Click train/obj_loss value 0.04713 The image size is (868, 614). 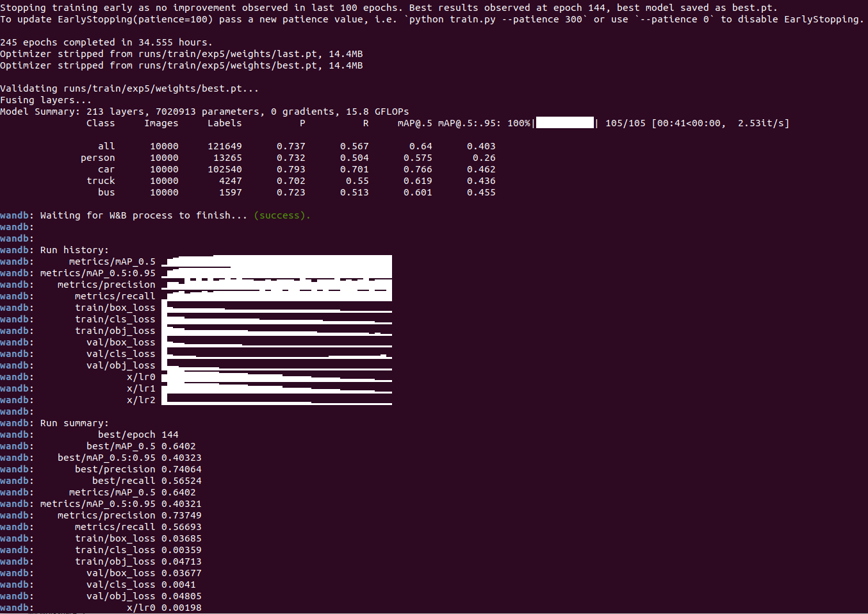[x=181, y=561]
